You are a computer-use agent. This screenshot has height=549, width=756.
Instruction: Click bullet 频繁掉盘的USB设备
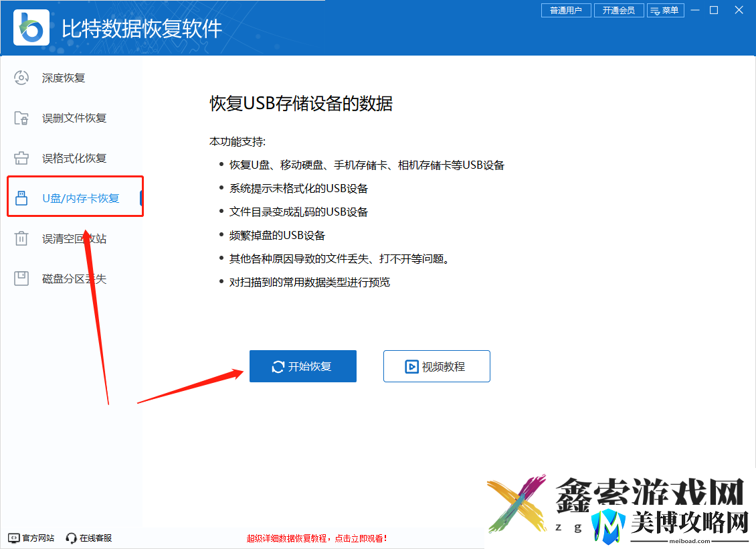click(x=277, y=236)
